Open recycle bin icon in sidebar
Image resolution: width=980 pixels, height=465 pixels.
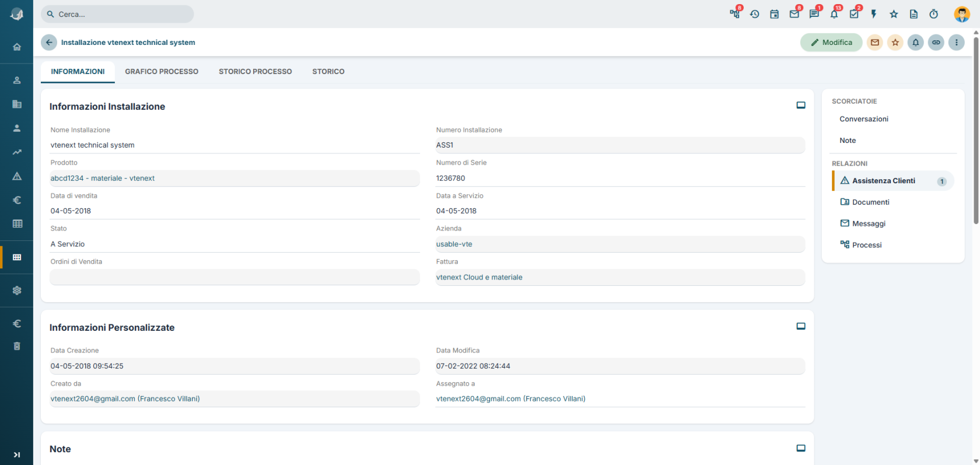pos(17,346)
